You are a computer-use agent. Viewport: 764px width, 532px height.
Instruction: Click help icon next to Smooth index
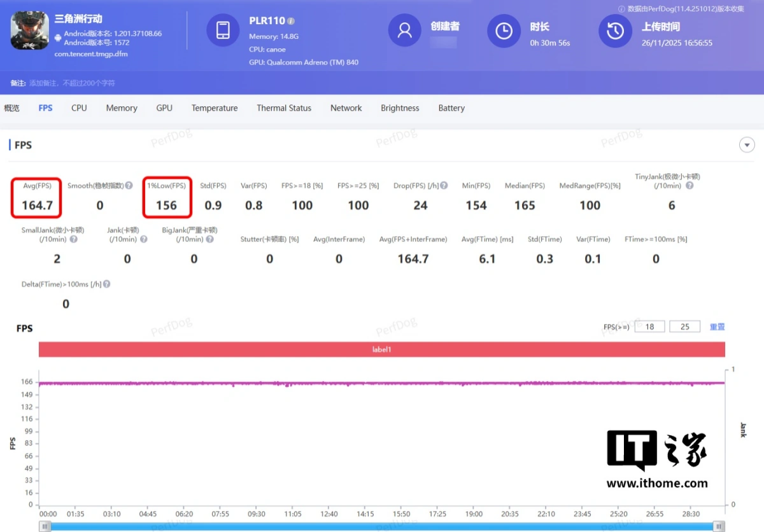coord(129,186)
